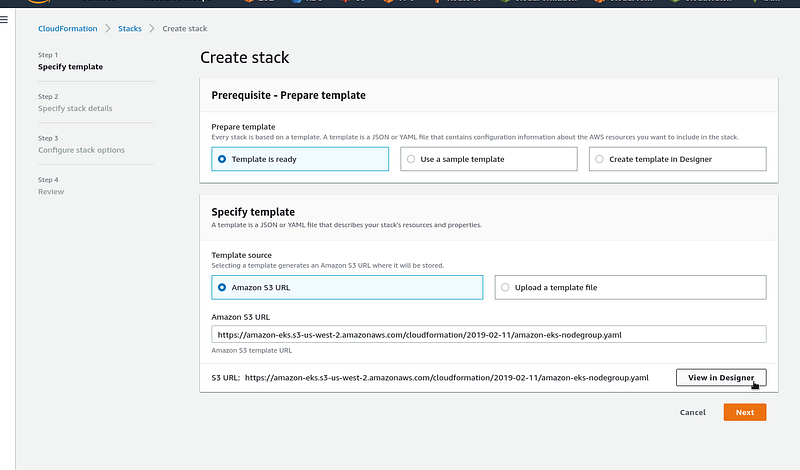The width and height of the screenshot is (800, 470).
Task: Choose 'Use a sample template' option
Action: pyautogui.click(x=489, y=159)
